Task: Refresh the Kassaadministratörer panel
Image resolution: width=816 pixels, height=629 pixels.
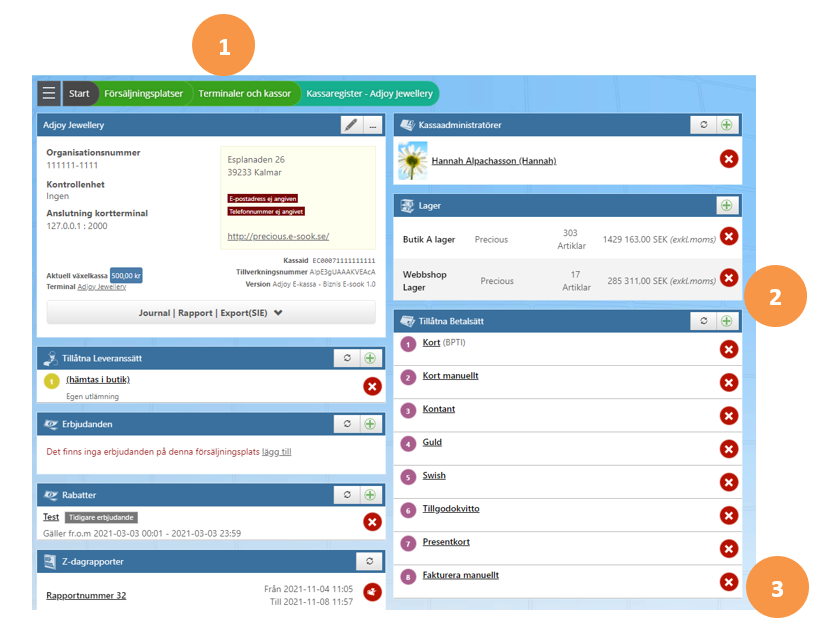Action: (x=704, y=125)
